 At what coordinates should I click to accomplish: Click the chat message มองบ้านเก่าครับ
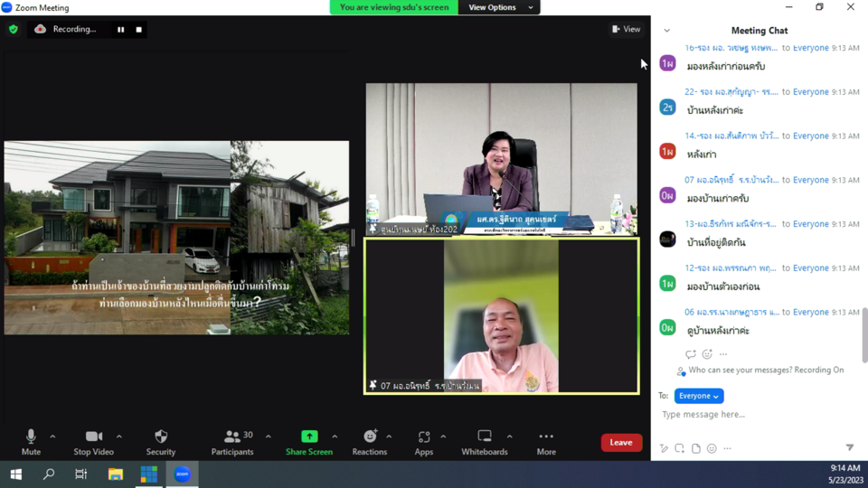pyautogui.click(x=718, y=198)
